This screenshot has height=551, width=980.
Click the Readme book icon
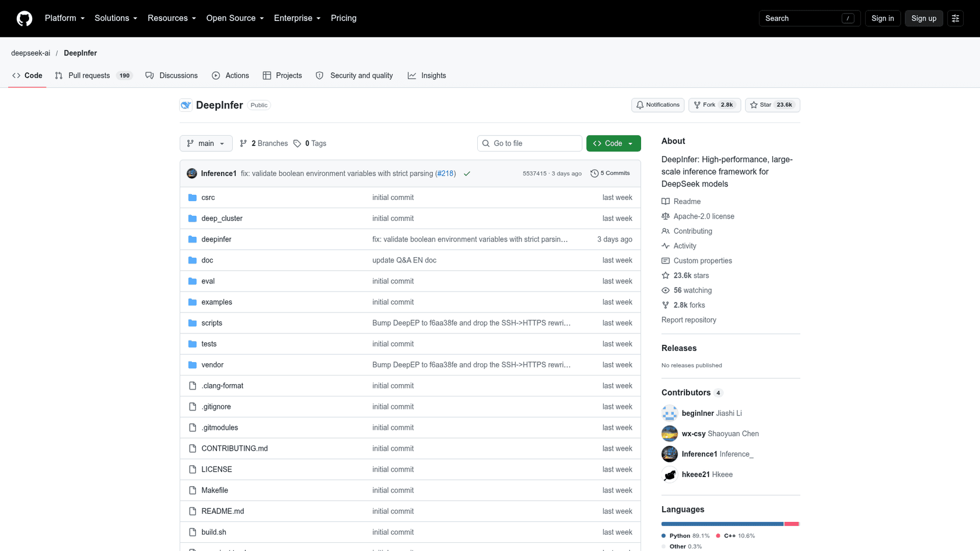666,202
